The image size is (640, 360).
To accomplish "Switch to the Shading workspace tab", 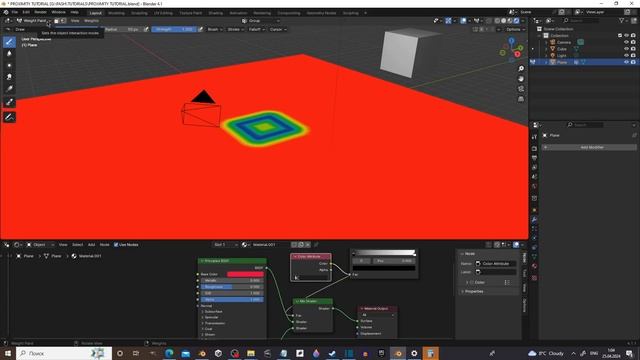I will (216, 13).
